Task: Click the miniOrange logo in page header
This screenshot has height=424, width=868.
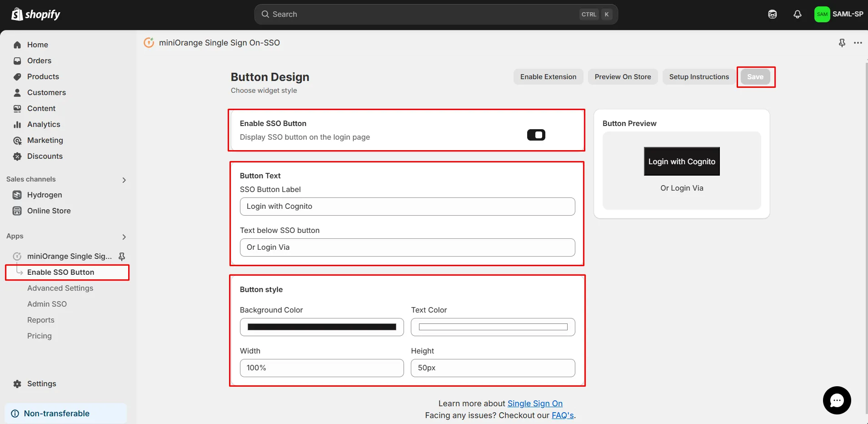Action: coord(149,43)
